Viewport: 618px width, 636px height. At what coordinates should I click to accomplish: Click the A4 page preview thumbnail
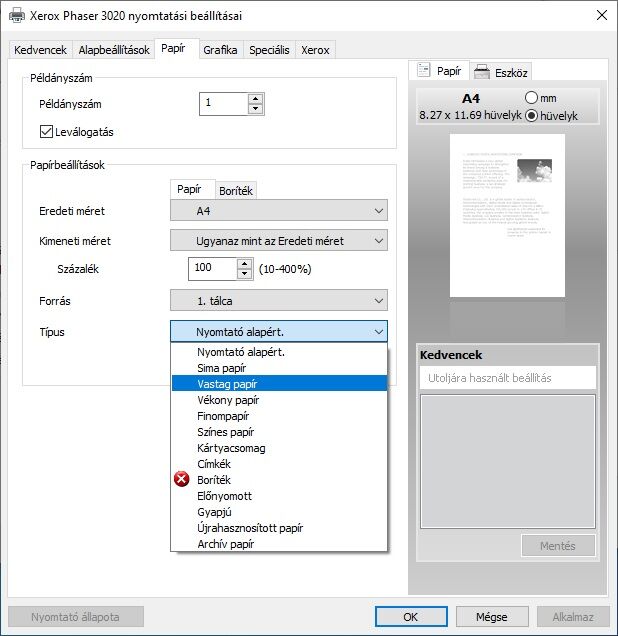click(x=507, y=215)
